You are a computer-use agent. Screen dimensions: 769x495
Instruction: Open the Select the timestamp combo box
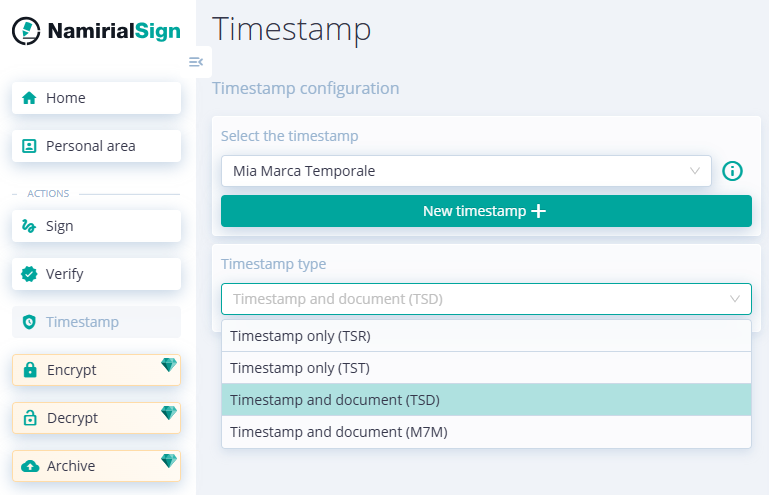466,171
